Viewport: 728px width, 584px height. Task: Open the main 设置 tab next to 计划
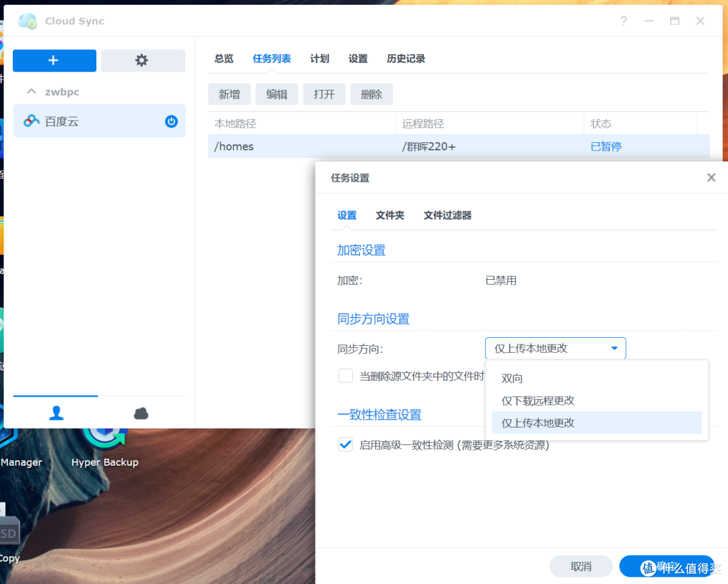[x=358, y=59]
